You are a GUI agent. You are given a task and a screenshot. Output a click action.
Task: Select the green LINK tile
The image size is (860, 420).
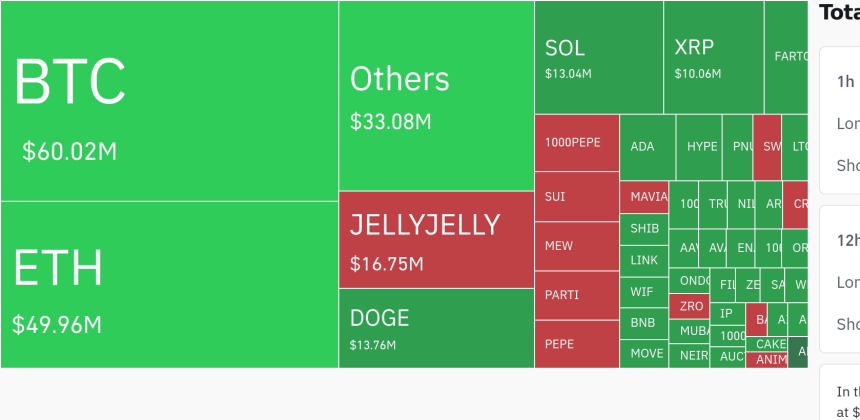pos(644,260)
